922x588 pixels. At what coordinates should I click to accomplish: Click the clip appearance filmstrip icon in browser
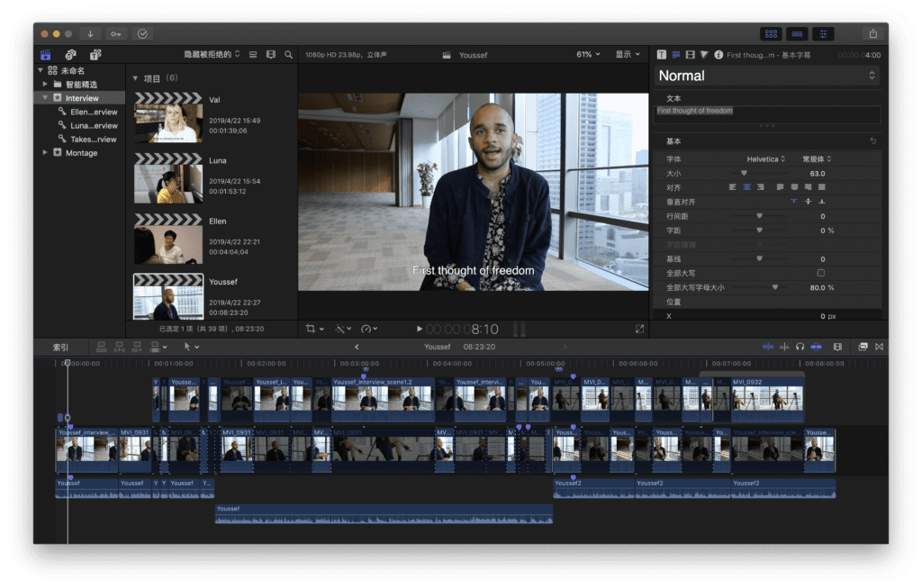coord(270,55)
